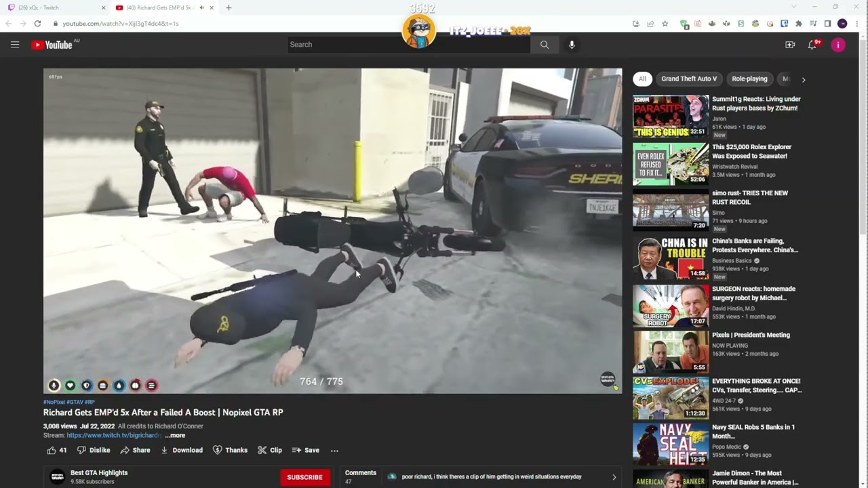The image size is (868, 488).
Task: Click the channel watermark in video
Action: point(608,380)
